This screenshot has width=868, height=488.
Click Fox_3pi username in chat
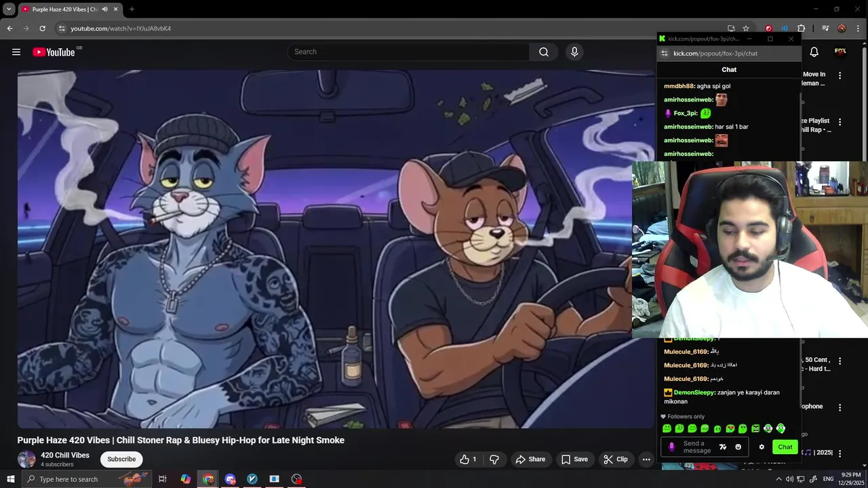pyautogui.click(x=686, y=113)
